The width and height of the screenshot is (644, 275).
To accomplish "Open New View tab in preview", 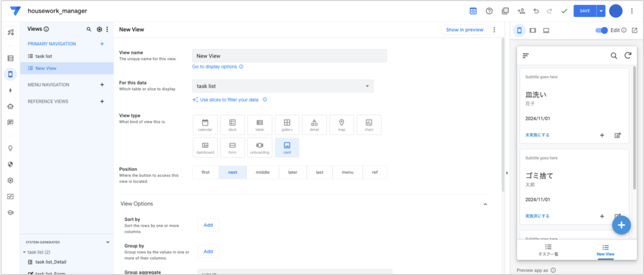I will [x=605, y=250].
